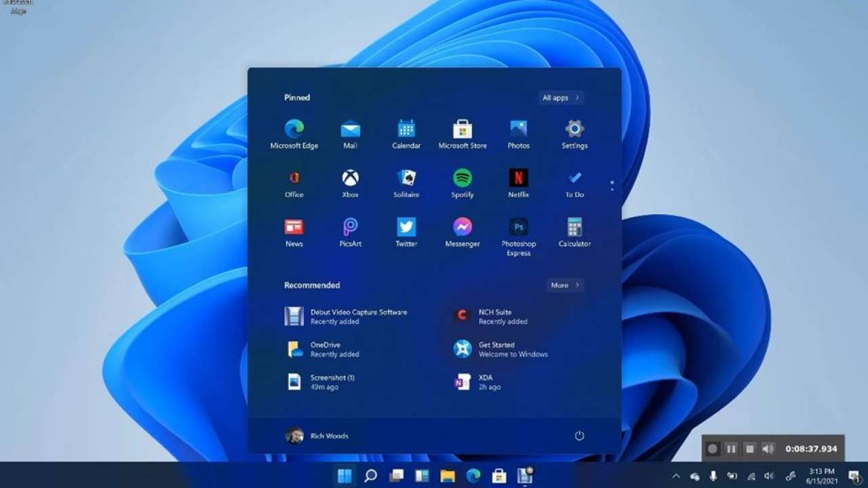The image size is (868, 488).
Task: Open Rich Woods user account menu
Action: 317,436
